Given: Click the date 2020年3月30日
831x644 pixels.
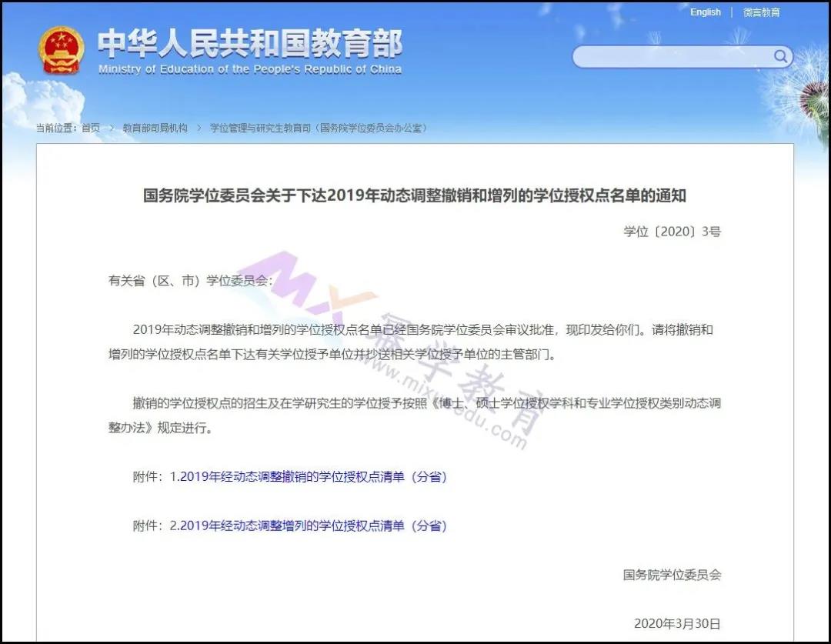Looking at the screenshot, I should pos(677,623).
